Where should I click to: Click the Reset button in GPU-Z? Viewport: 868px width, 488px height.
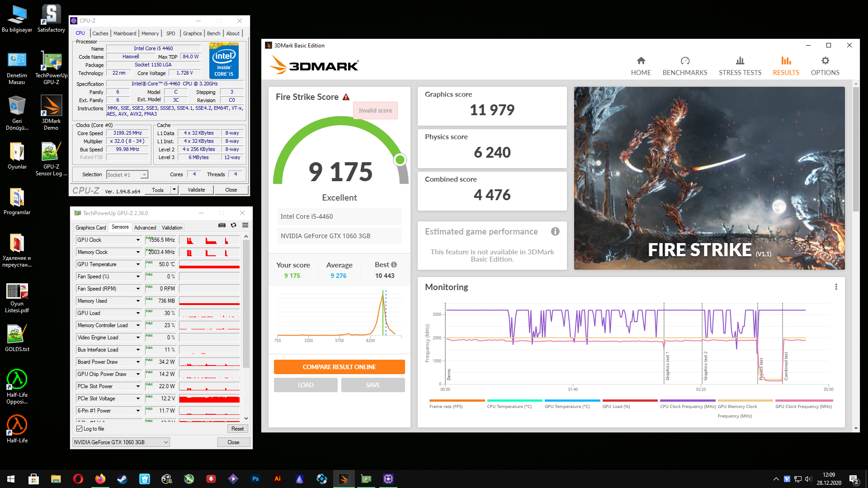(237, 429)
